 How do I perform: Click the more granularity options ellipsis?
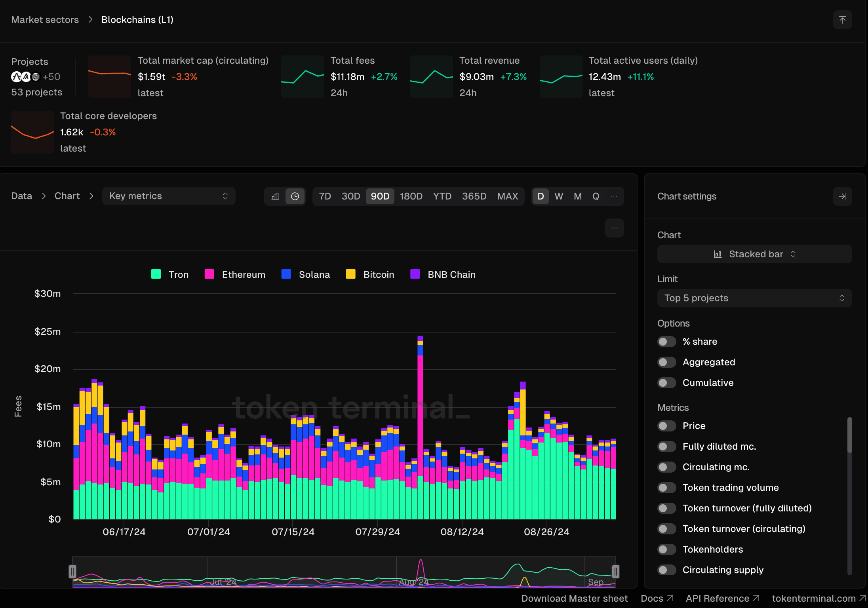[x=613, y=196]
